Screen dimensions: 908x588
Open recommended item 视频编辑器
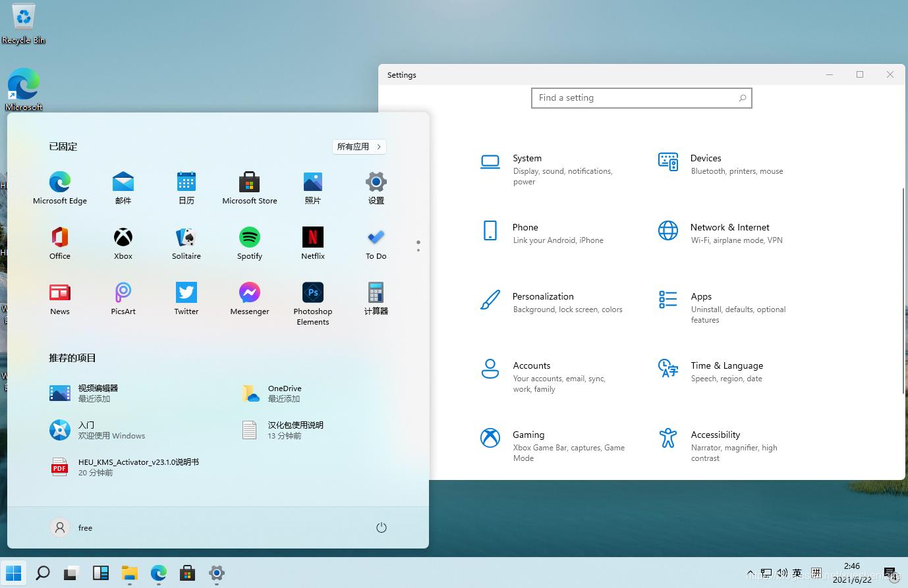coord(84,393)
